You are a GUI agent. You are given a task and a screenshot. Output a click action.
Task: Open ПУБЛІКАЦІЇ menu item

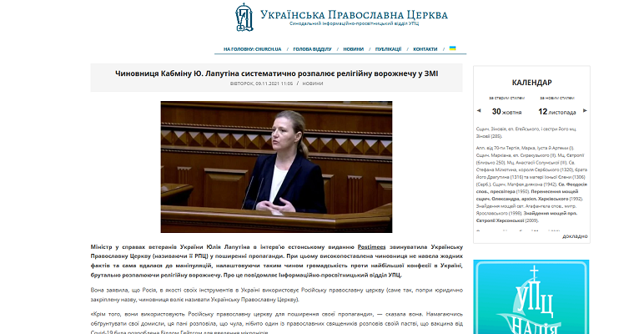[388, 49]
